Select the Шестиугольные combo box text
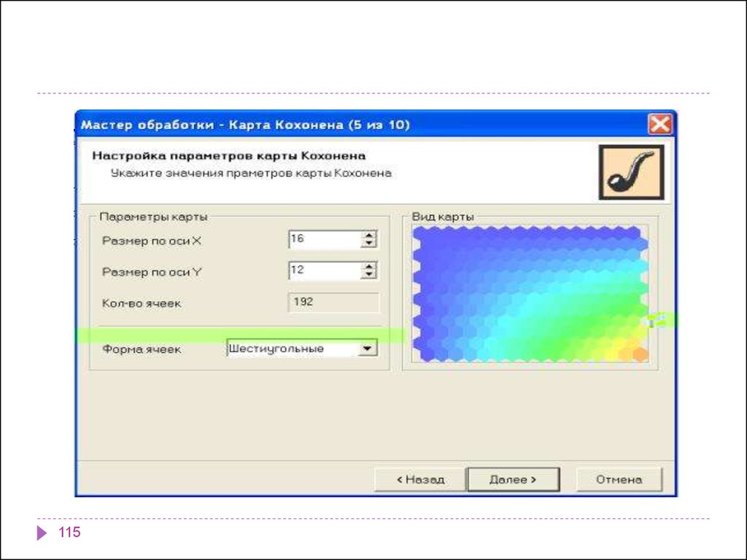Image resolution: width=747 pixels, height=560 pixels. [292, 349]
